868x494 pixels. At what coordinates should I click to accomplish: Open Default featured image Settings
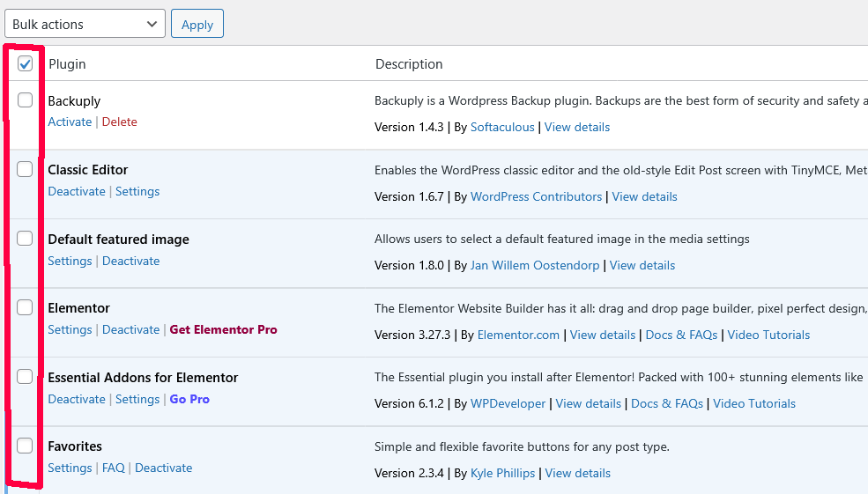(70, 261)
